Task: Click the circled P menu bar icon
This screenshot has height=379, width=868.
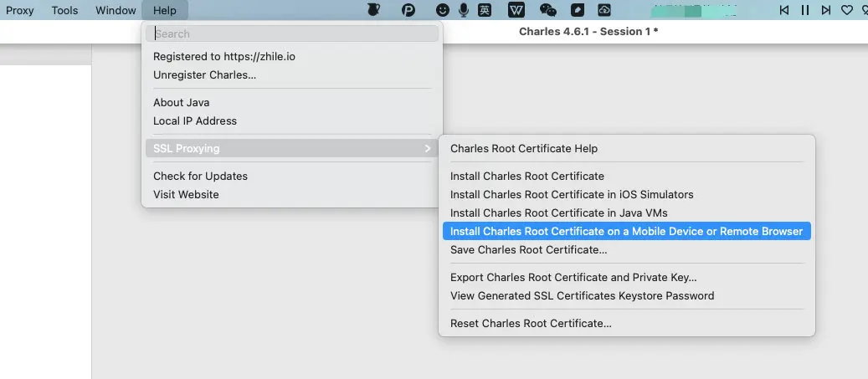Action: tap(408, 10)
